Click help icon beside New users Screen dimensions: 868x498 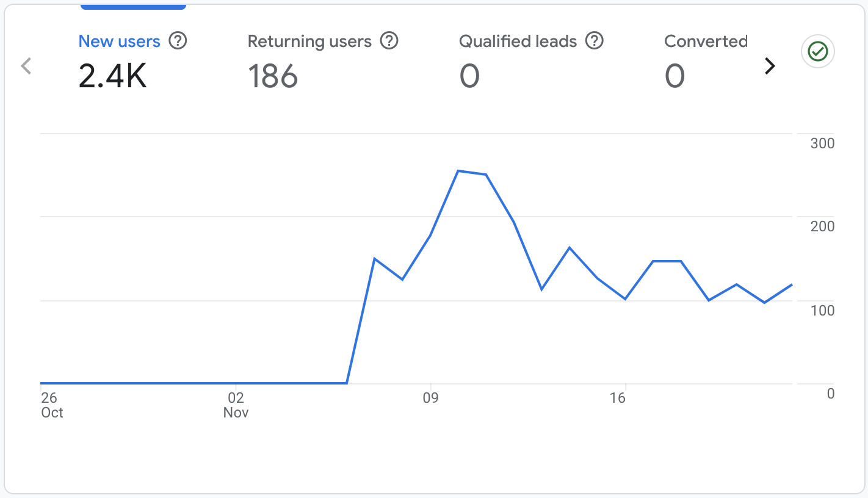(178, 41)
